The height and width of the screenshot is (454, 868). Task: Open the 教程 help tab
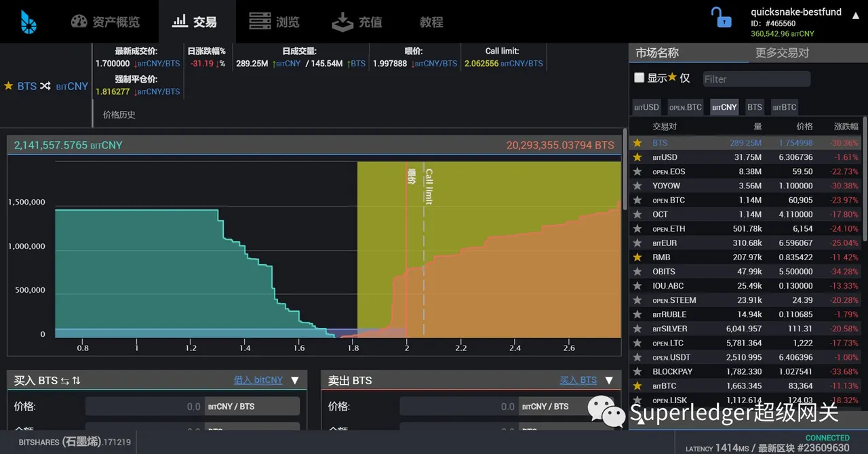click(431, 22)
